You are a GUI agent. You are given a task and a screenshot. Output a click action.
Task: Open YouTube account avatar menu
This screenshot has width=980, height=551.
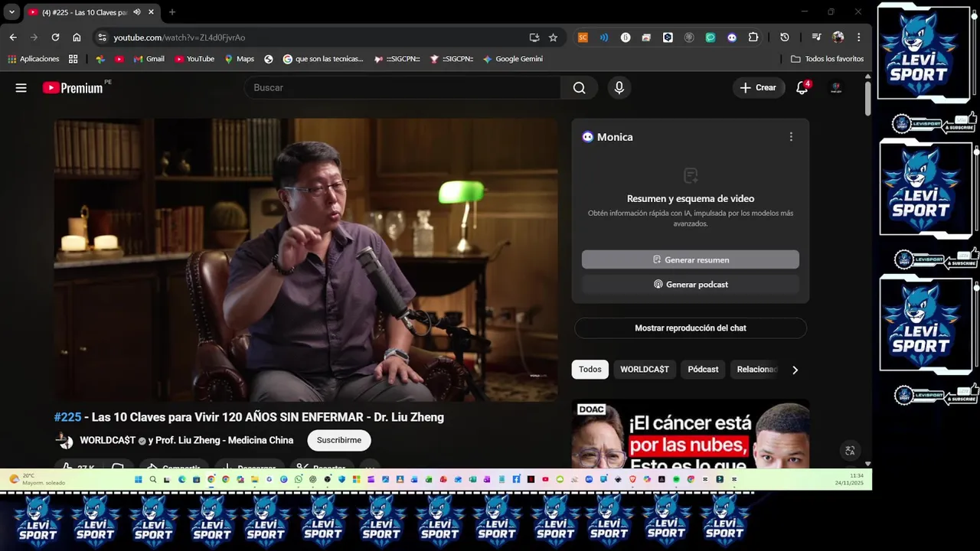pos(836,88)
